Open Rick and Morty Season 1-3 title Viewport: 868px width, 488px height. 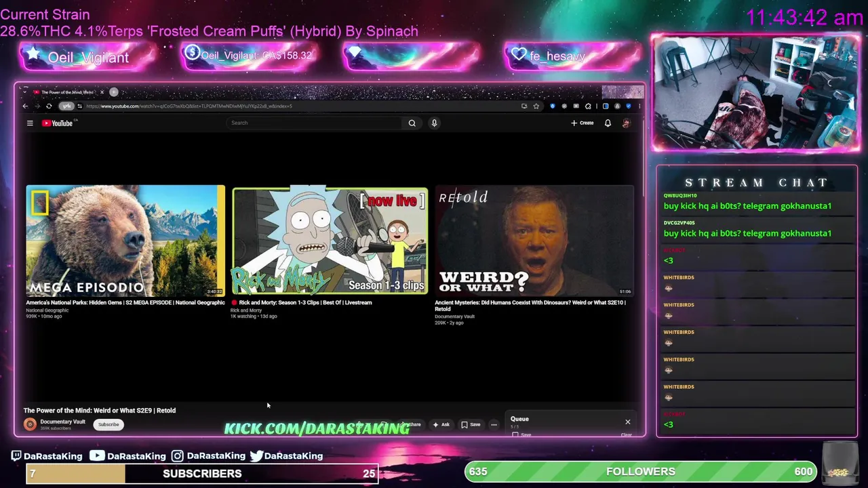pos(305,302)
